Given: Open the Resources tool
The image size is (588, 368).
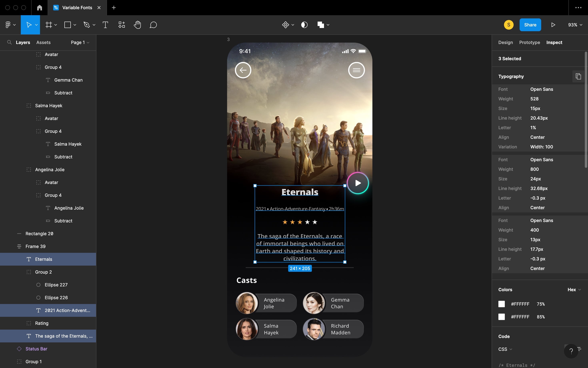Looking at the screenshot, I should click(x=122, y=25).
